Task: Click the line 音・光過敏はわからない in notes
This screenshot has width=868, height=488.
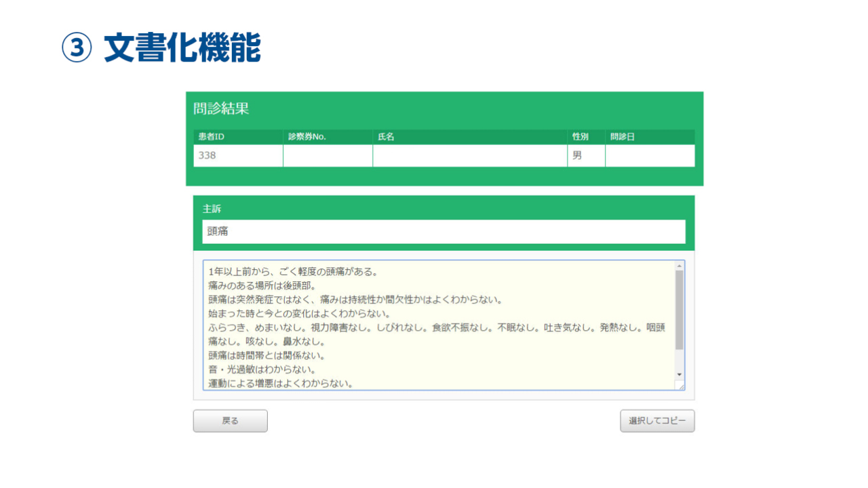Action: [262, 369]
